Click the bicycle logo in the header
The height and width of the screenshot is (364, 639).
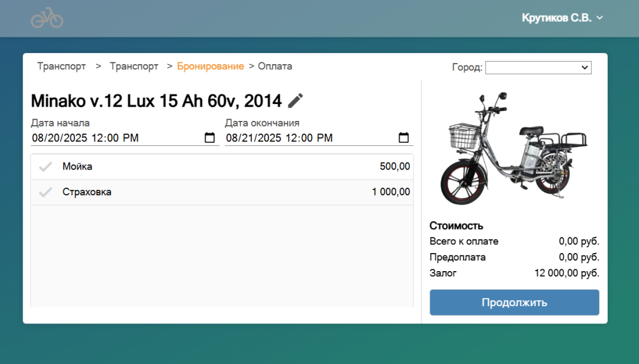[47, 19]
